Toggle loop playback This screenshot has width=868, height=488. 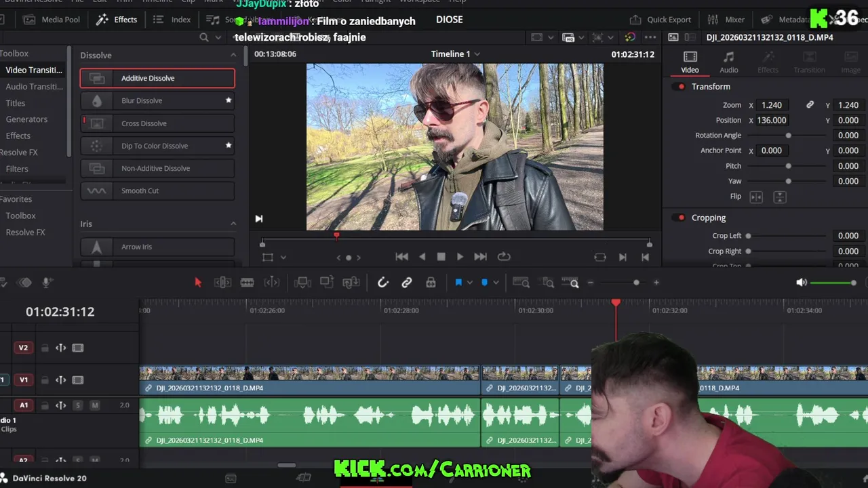pyautogui.click(x=504, y=257)
